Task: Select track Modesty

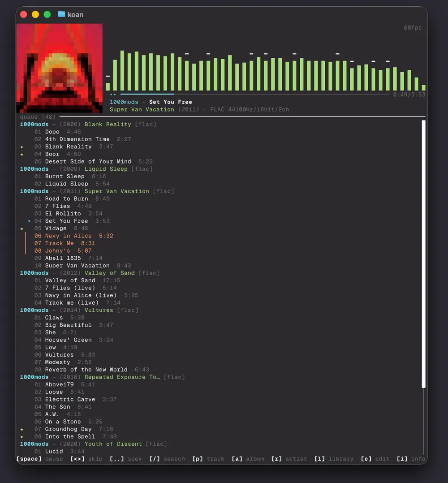Action: [x=63, y=362]
